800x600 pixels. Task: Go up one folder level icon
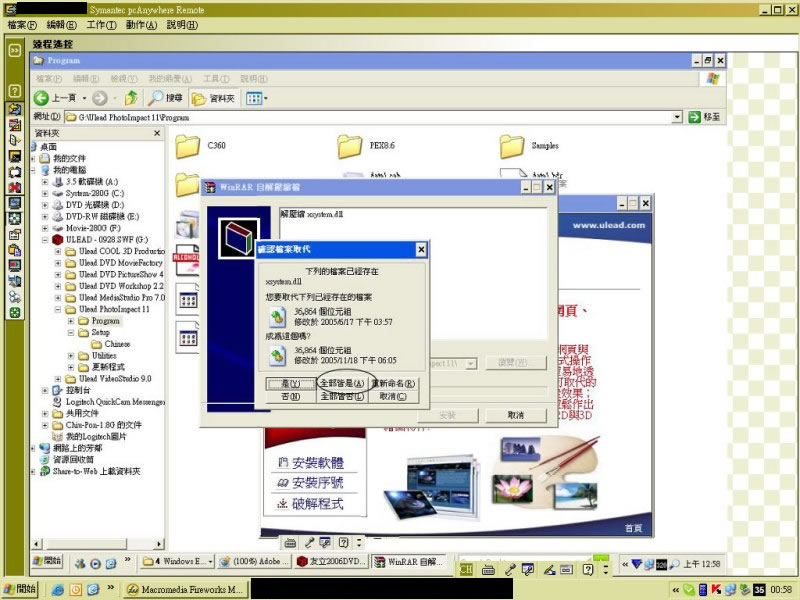(x=132, y=98)
